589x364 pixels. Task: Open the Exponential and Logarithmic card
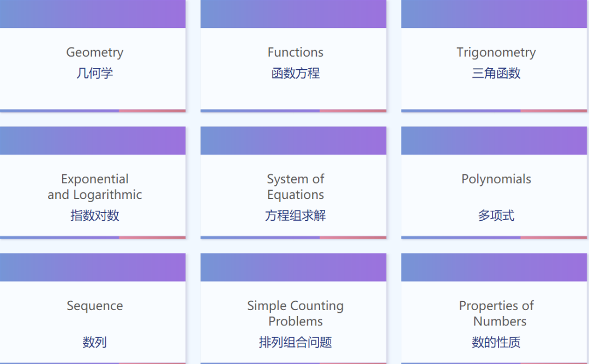tap(93, 193)
